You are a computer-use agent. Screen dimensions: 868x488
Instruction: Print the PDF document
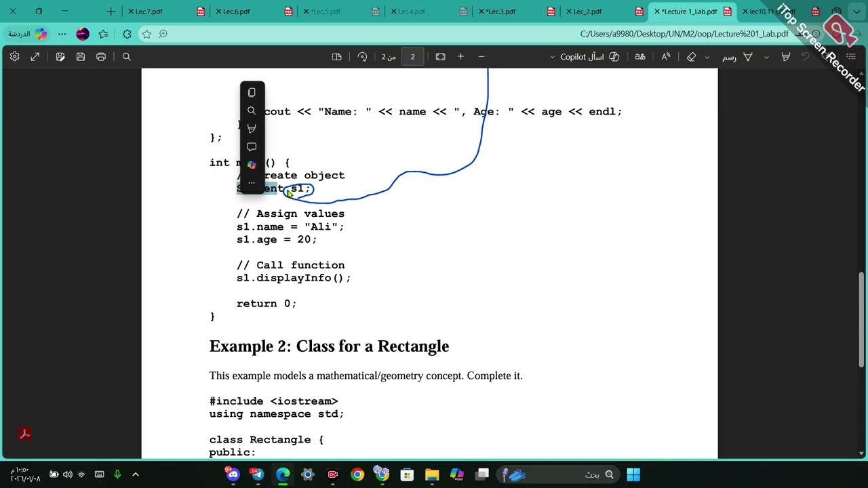(x=101, y=57)
